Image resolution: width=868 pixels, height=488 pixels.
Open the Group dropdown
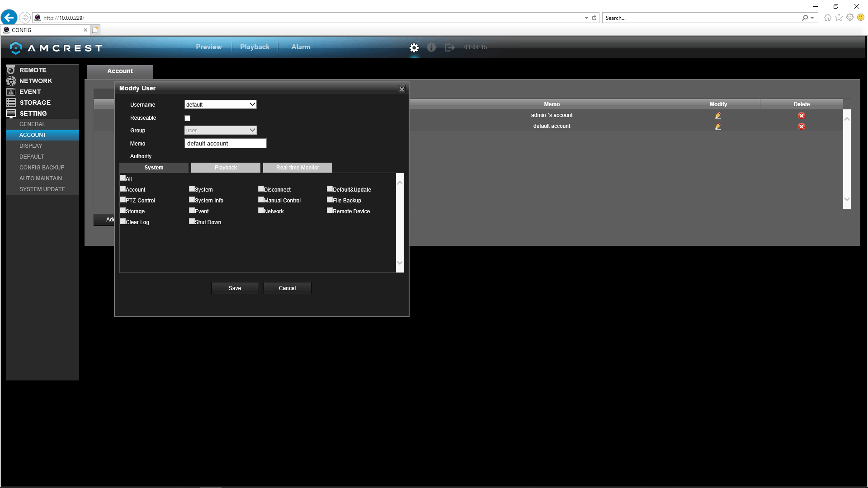(221, 130)
